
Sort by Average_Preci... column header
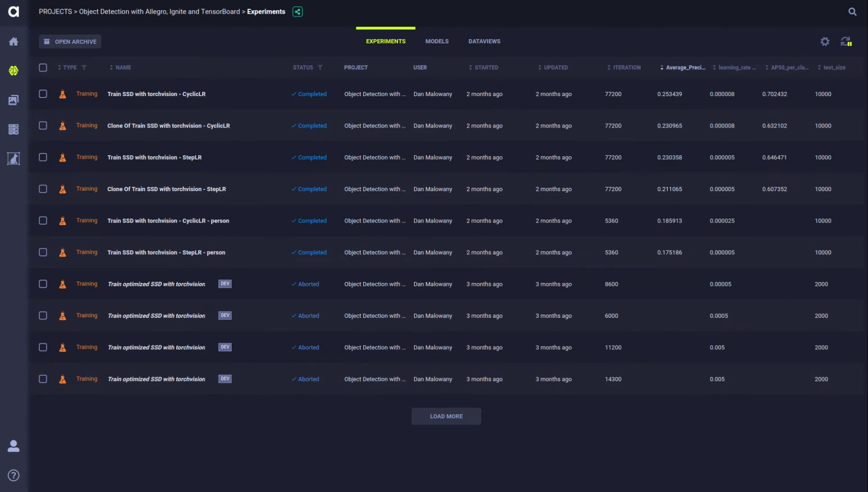pyautogui.click(x=683, y=68)
